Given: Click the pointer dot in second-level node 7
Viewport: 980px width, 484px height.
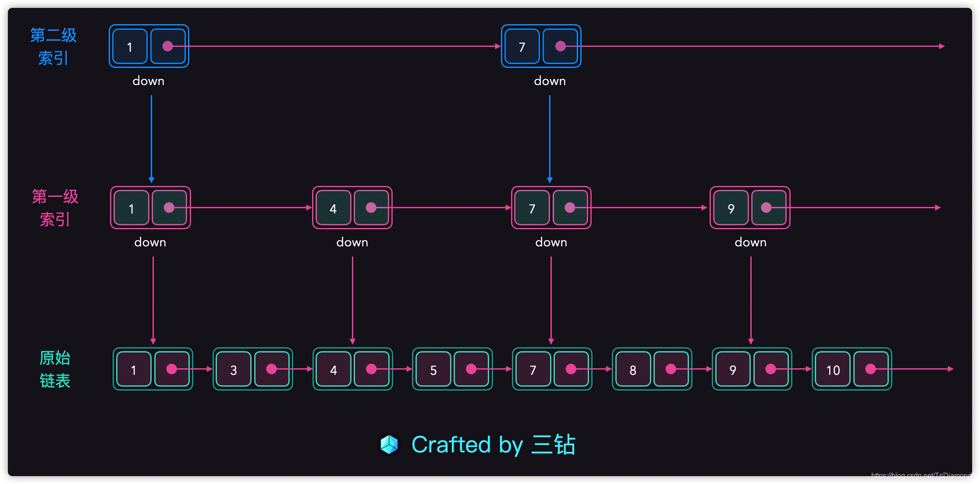Looking at the screenshot, I should (x=560, y=46).
